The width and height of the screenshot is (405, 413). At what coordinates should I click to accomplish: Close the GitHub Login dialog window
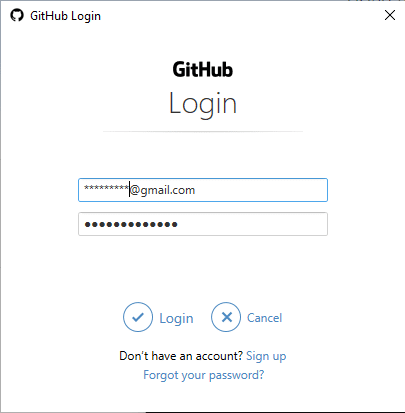point(390,15)
